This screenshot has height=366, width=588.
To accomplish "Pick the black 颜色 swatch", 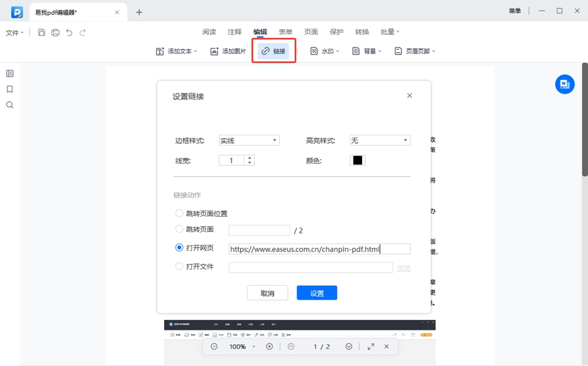I will [x=357, y=160].
